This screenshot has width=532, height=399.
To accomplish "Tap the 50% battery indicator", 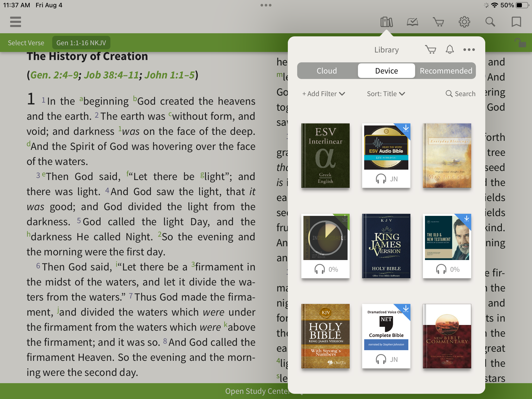I will (x=515, y=5).
